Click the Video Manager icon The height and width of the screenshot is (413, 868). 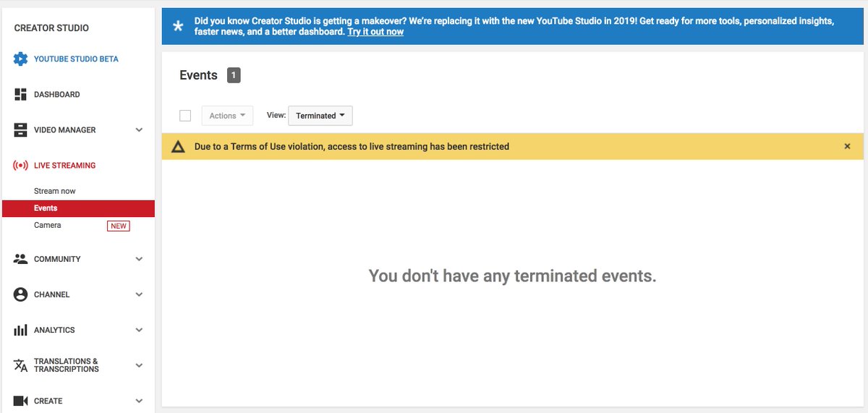[x=20, y=130]
